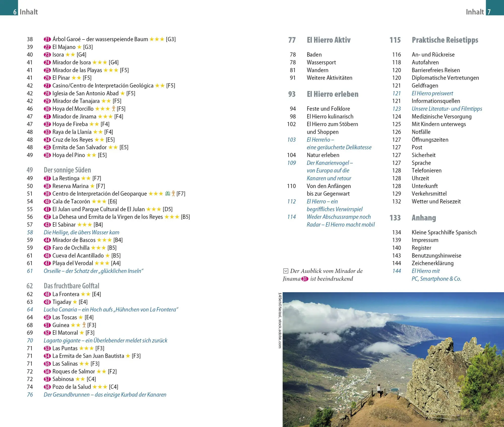Click the excursus 'Lagarto gigante – ein Überlebender meldet sich zurück'
The height and width of the screenshot is (427, 504).
(105, 341)
